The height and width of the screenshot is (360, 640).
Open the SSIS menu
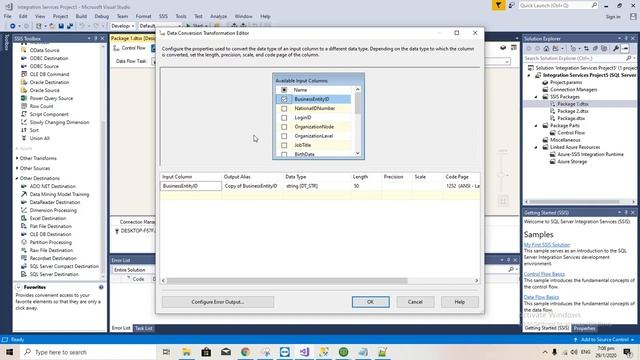pyautogui.click(x=163, y=16)
